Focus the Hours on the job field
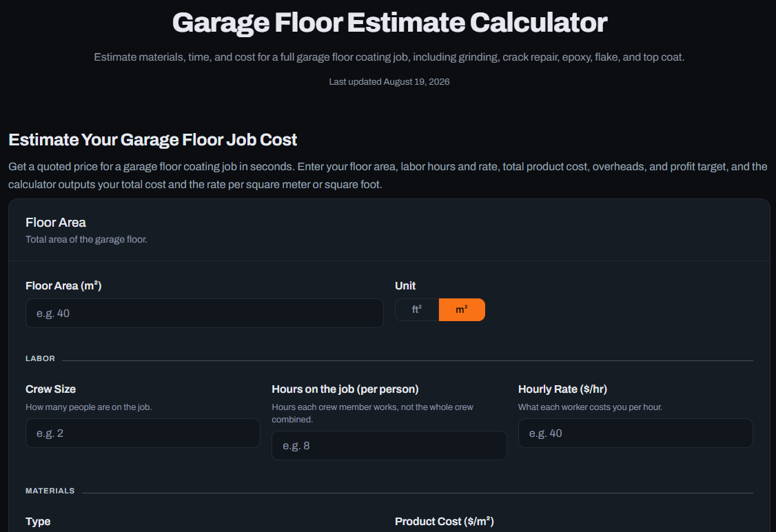 coord(389,445)
